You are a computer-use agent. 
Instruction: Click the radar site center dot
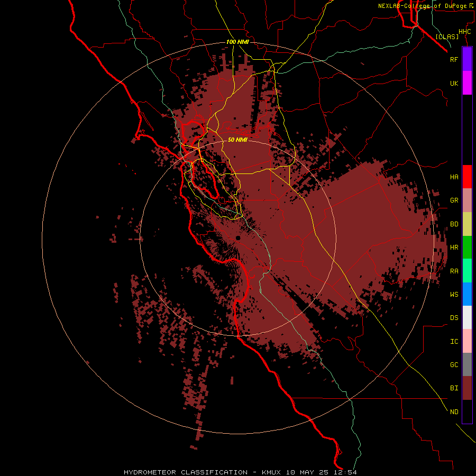click(238, 237)
